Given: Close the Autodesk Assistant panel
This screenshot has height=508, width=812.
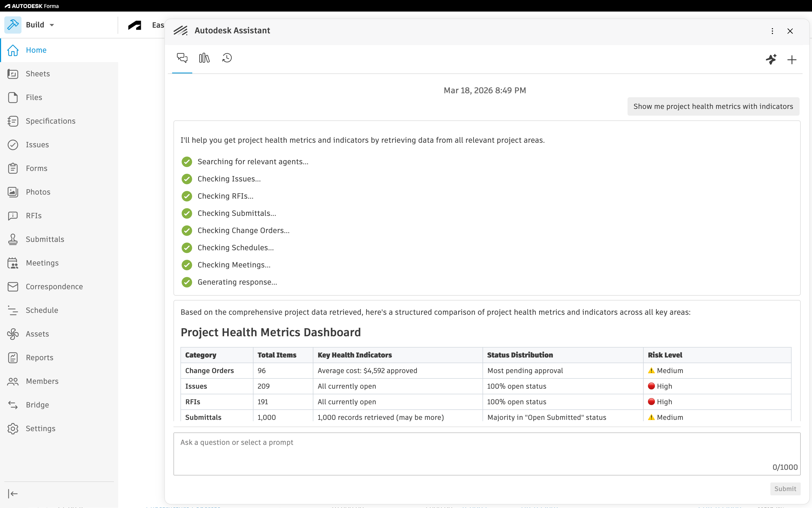Looking at the screenshot, I should tap(790, 31).
